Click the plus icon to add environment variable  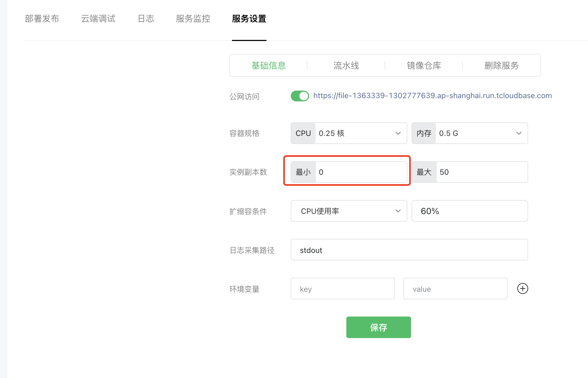click(x=522, y=288)
